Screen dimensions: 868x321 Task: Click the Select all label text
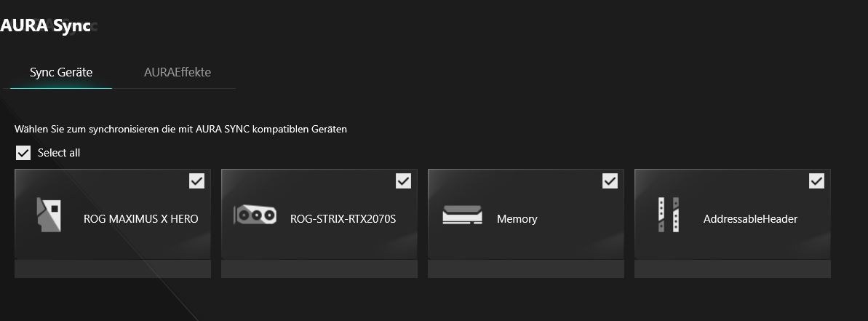(59, 153)
